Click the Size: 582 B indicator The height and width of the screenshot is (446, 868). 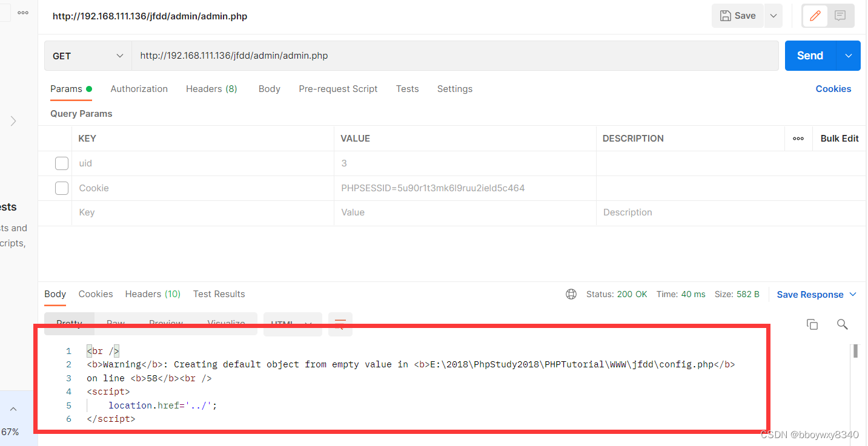[x=737, y=294]
